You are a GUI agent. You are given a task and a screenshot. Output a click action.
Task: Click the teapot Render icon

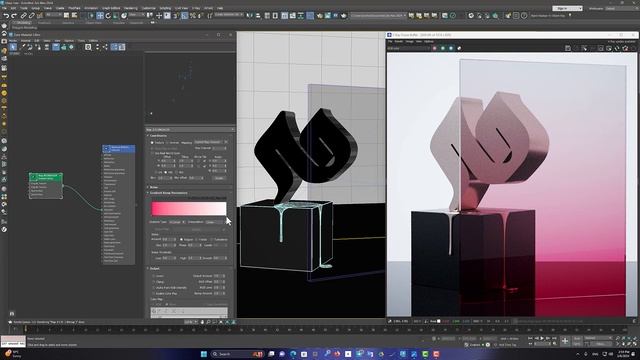(x=344, y=16)
